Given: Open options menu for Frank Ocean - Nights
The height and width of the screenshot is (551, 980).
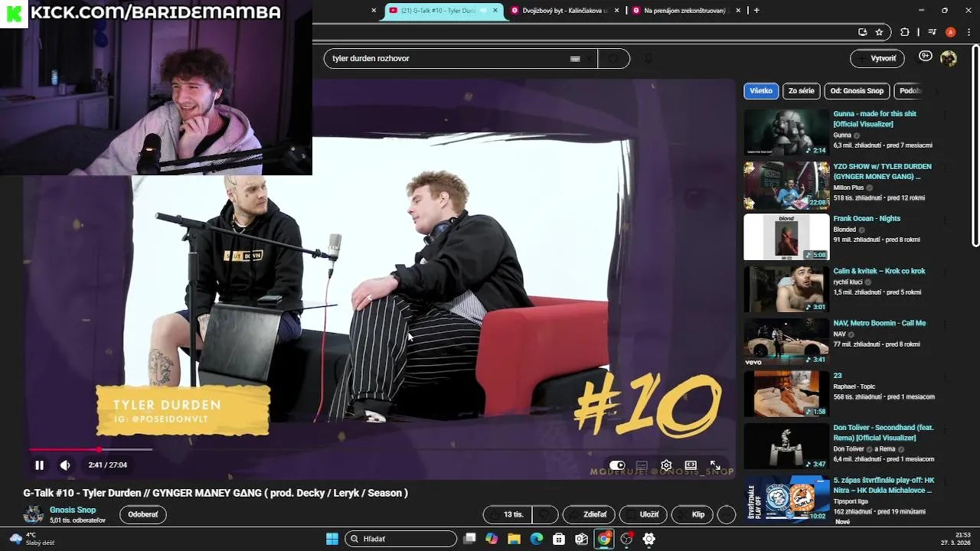Looking at the screenshot, I should (x=945, y=220).
